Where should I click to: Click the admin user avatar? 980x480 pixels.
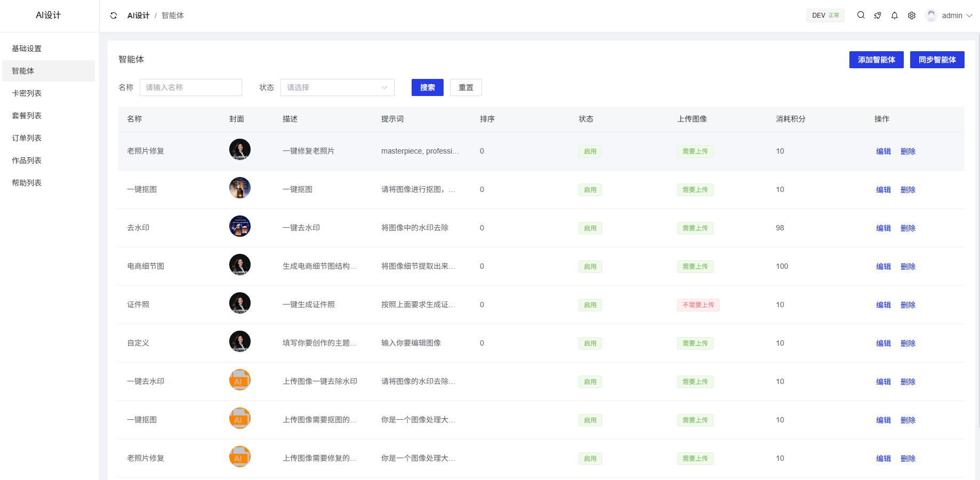tap(931, 15)
